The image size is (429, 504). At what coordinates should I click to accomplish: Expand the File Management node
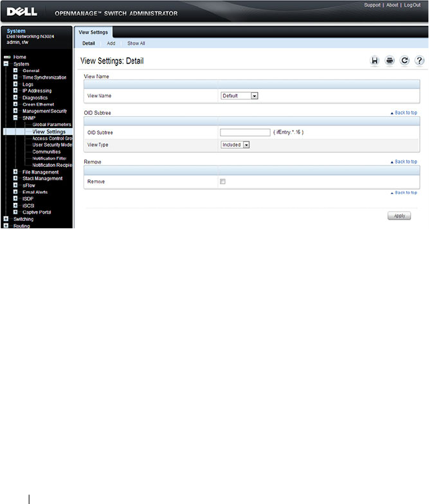[x=15, y=172]
